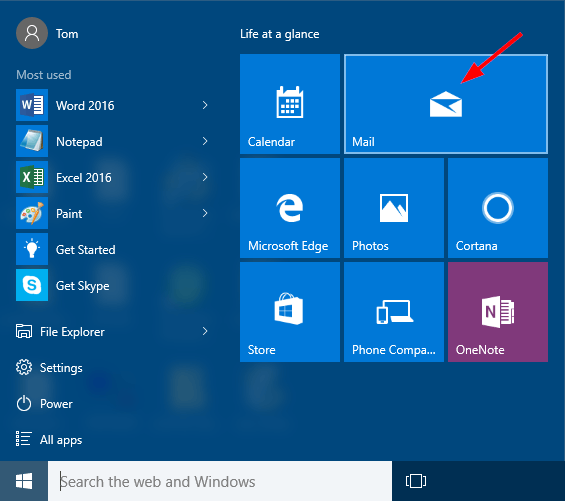Open the Calendar tile

(x=290, y=104)
